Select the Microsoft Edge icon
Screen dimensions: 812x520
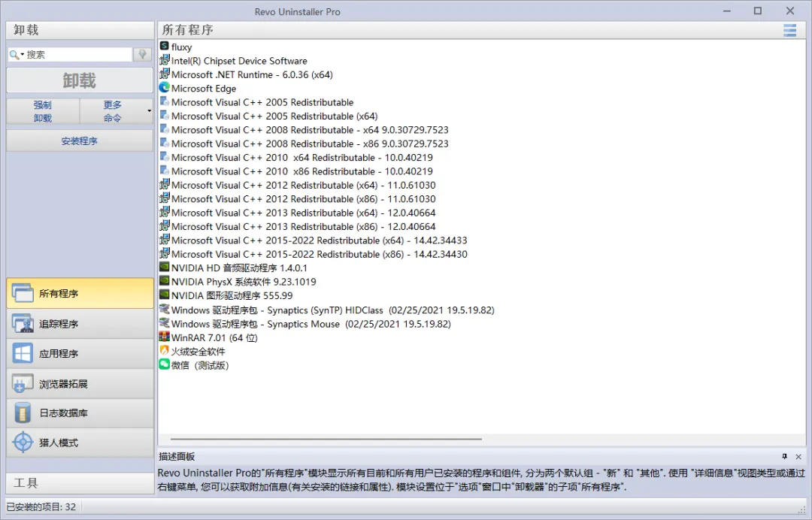click(164, 87)
